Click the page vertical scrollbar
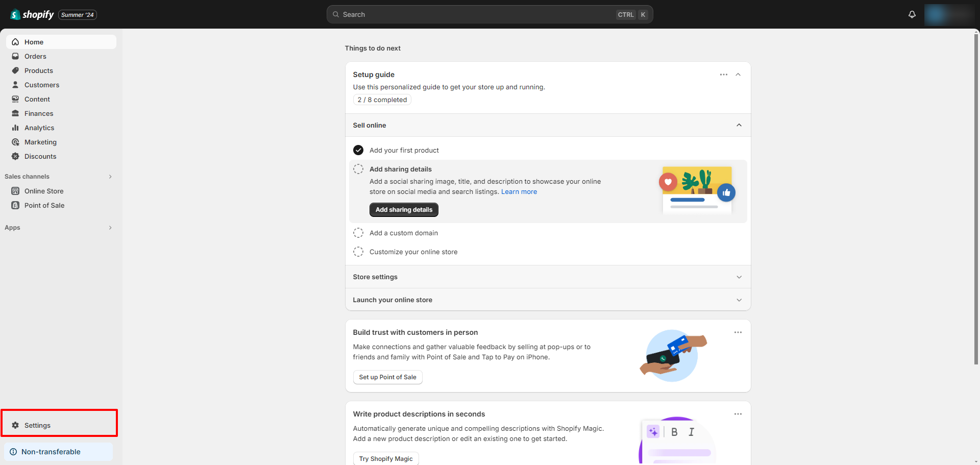The image size is (980, 465). click(x=976, y=199)
